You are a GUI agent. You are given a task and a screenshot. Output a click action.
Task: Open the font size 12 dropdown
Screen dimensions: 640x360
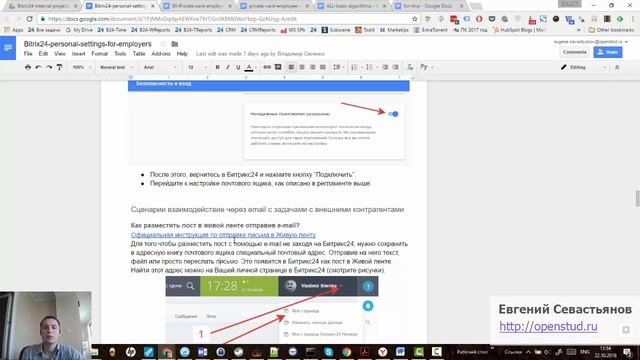[197, 67]
